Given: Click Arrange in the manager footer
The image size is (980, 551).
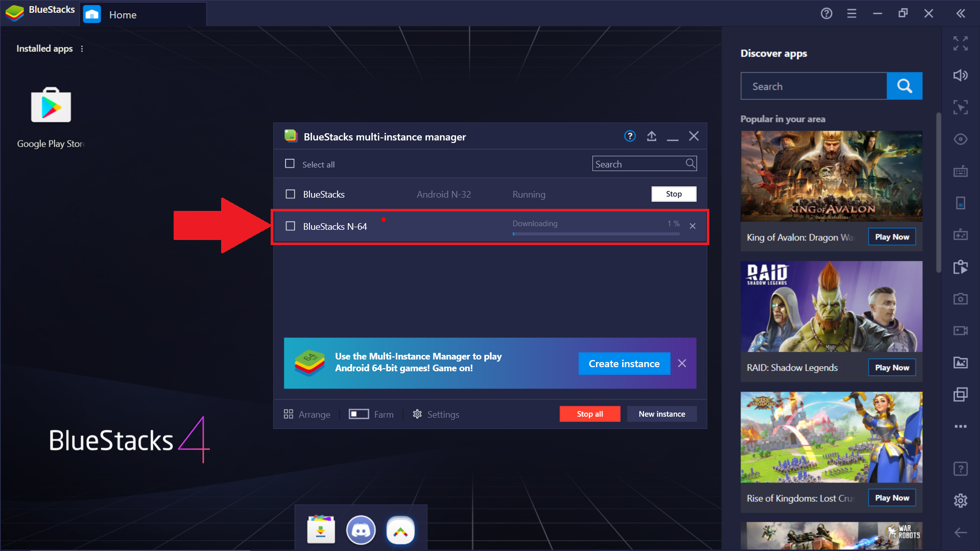Looking at the screenshot, I should (307, 414).
